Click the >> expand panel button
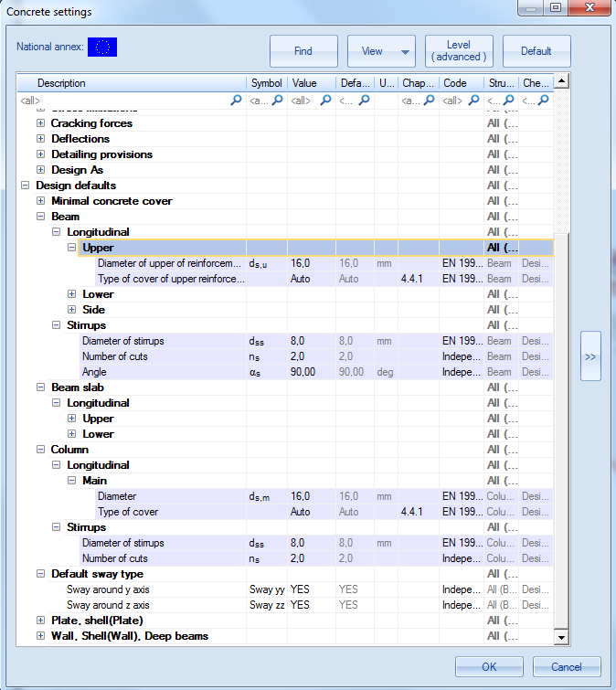The width and height of the screenshot is (616, 690). 590,356
